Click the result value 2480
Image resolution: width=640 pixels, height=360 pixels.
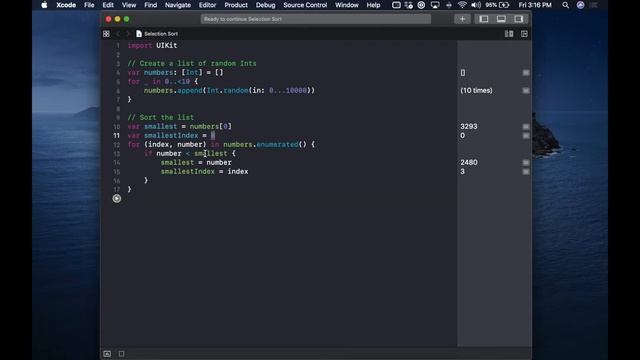pos(469,162)
